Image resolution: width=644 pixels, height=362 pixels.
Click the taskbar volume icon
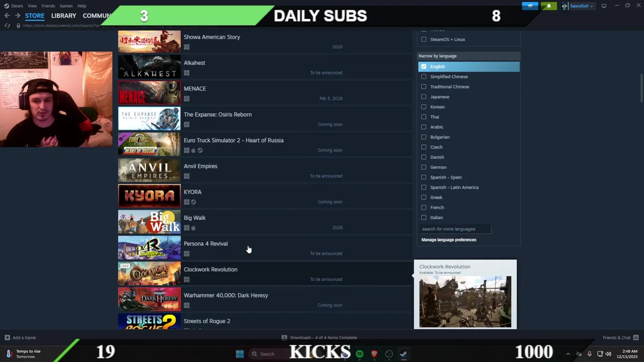(608, 354)
